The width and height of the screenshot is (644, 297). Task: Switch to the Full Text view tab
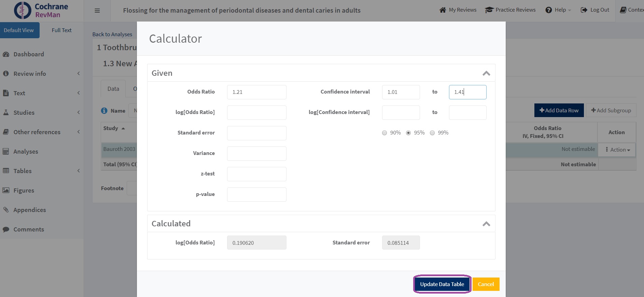click(61, 30)
